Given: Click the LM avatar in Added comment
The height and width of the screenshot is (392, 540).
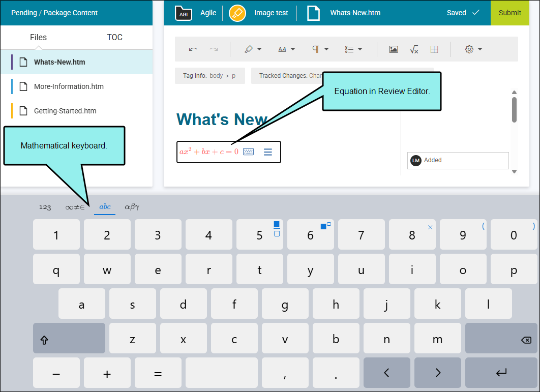Looking at the screenshot, I should [x=415, y=160].
